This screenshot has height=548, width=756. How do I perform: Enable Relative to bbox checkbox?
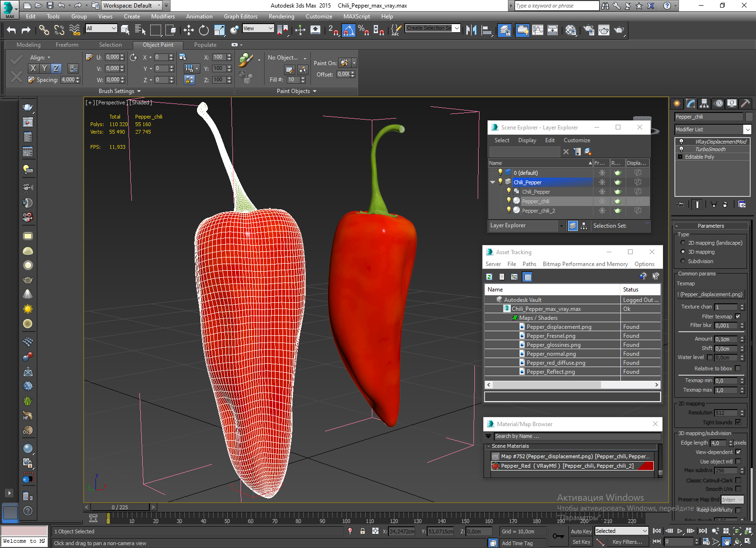click(738, 368)
